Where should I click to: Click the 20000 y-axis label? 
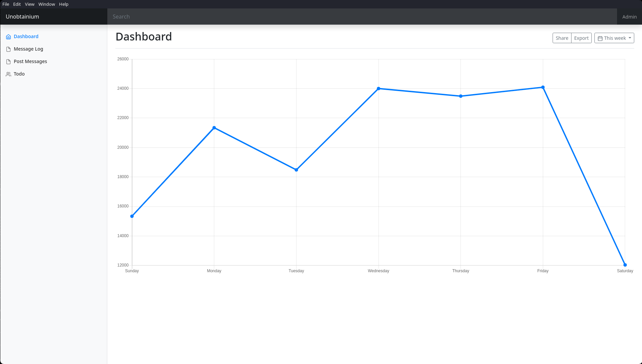click(x=123, y=147)
